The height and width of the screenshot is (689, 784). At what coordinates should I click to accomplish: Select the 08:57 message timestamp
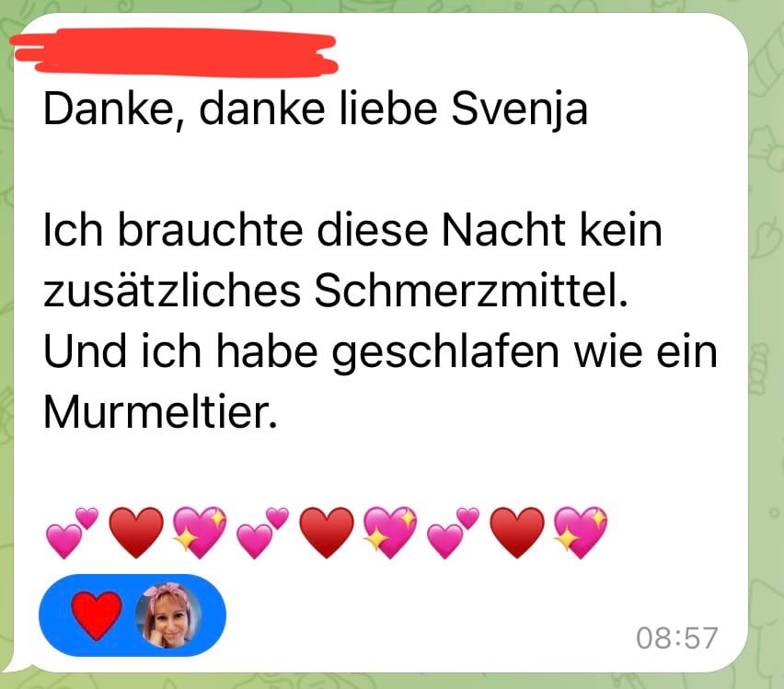click(677, 638)
